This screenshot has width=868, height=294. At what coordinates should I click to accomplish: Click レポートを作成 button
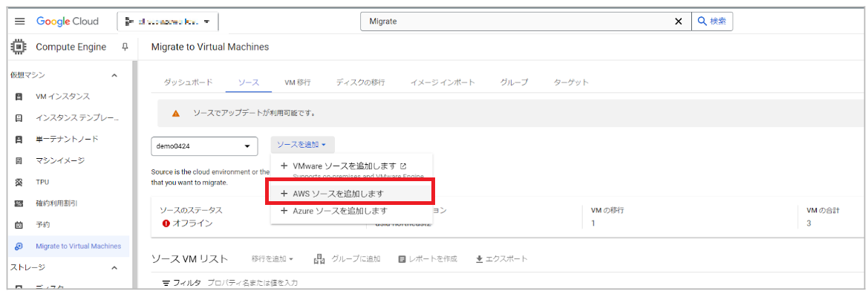428,258
